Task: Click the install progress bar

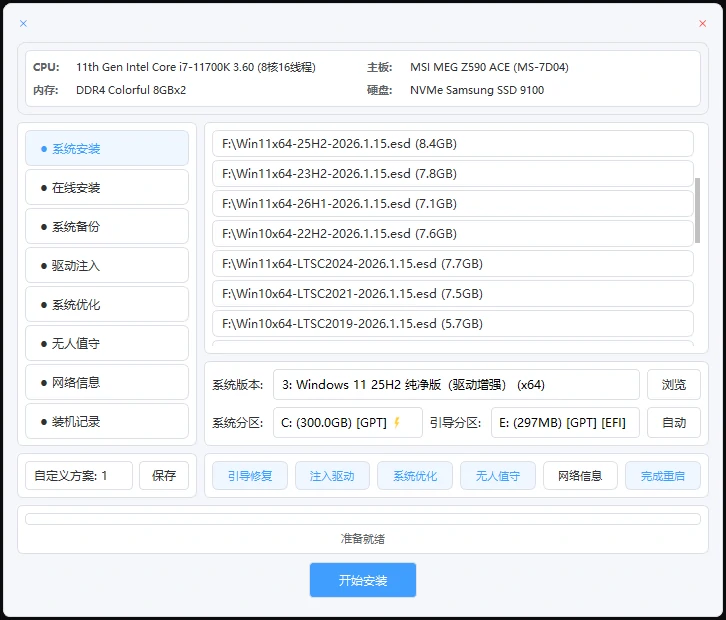Action: (x=363, y=519)
